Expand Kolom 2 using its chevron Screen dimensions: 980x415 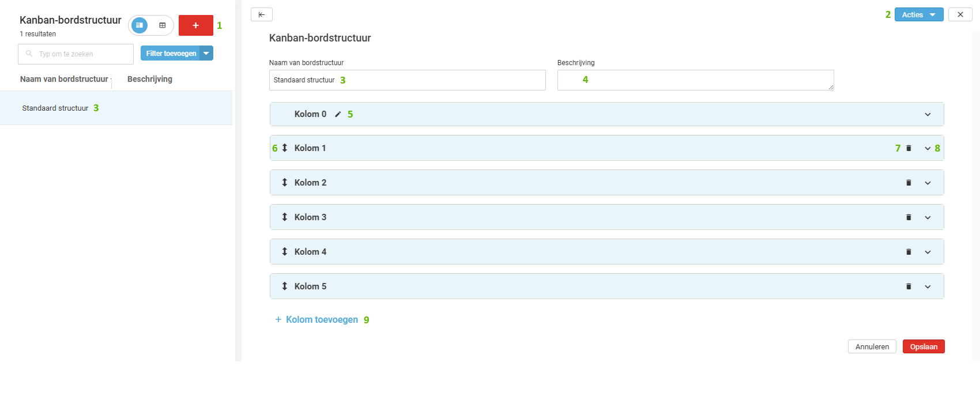point(928,183)
